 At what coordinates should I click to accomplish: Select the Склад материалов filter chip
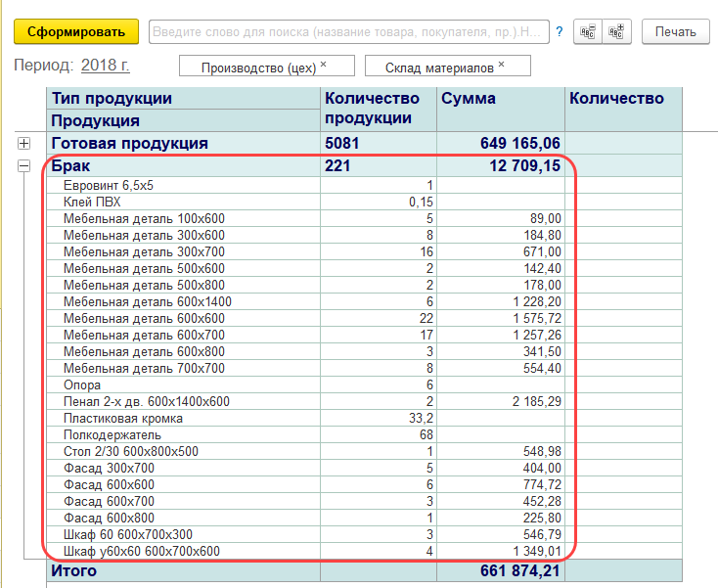447,66
